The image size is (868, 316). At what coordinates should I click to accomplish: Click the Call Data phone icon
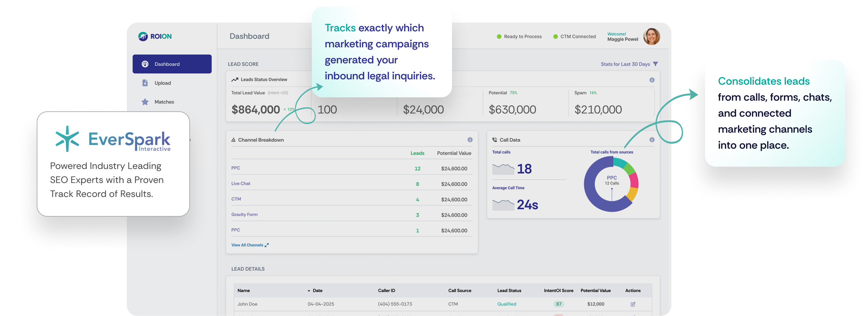(495, 140)
